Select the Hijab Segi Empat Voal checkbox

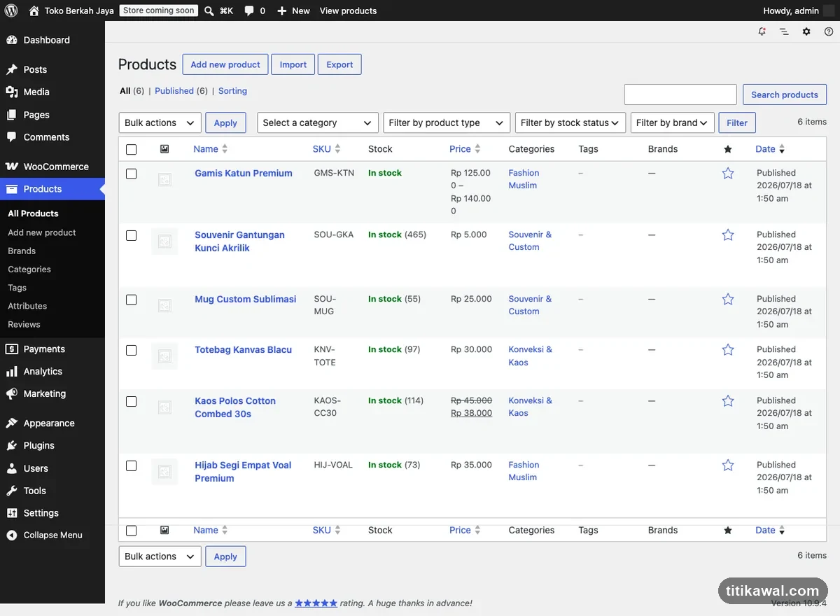[132, 465]
